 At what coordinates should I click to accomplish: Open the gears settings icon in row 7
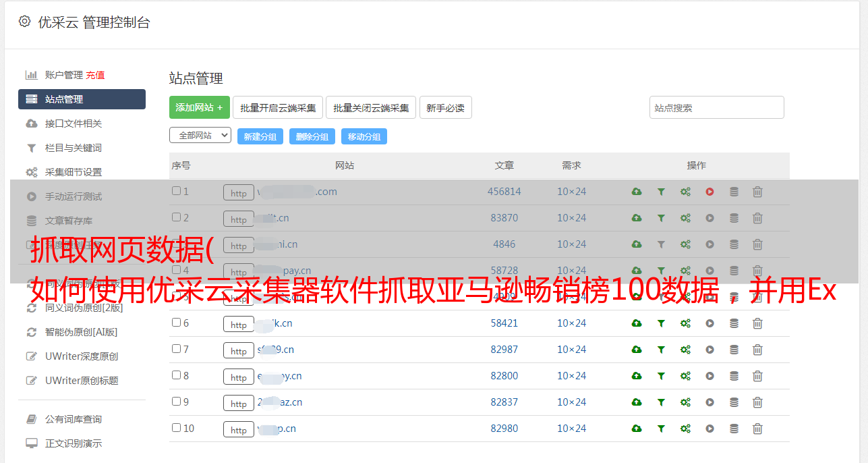click(x=685, y=350)
